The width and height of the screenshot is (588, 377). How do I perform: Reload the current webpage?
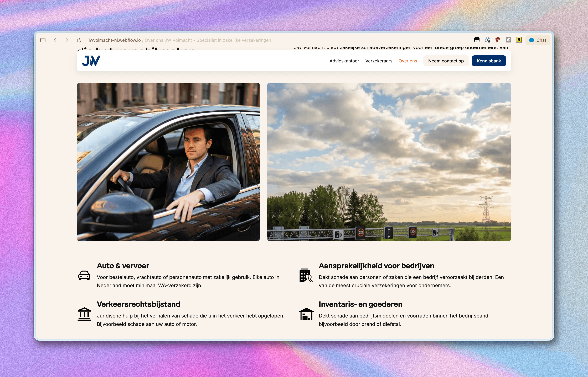point(79,40)
